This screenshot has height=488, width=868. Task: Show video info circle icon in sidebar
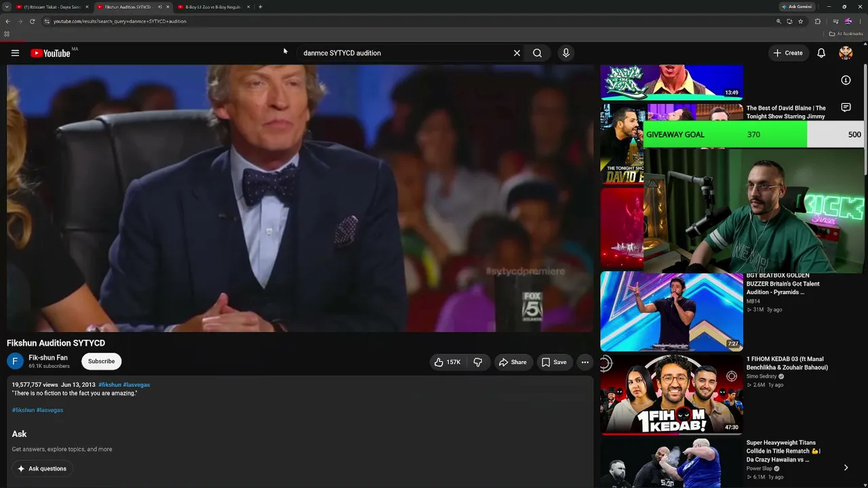(x=846, y=80)
